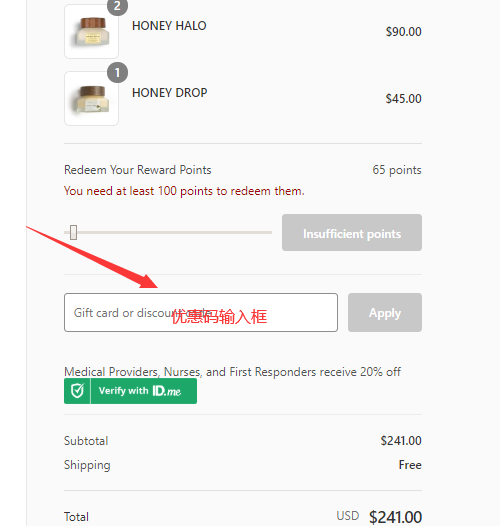The height and width of the screenshot is (526, 500).
Task: Click the reward points slider track
Action: [168, 232]
